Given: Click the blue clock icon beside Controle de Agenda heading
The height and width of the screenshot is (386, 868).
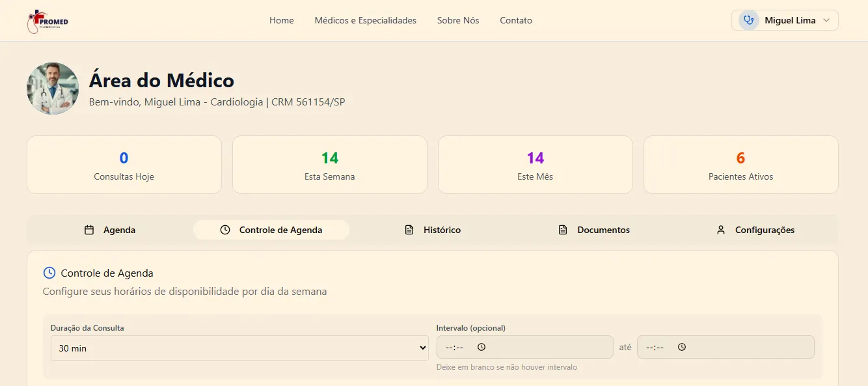Looking at the screenshot, I should 49,273.
